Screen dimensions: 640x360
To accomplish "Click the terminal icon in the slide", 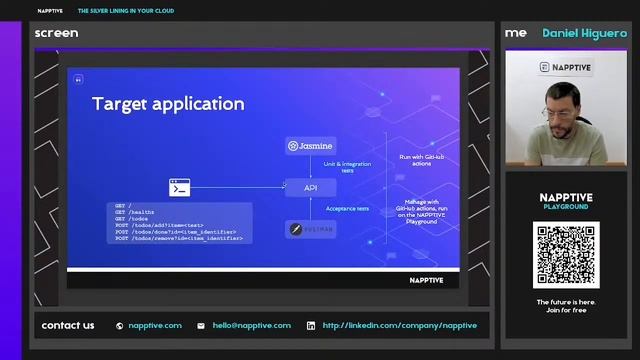I will coord(180,187).
